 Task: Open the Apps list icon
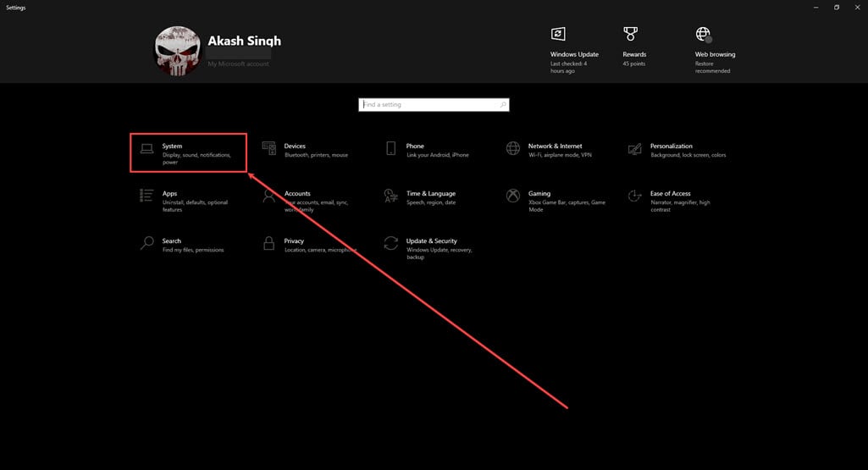tap(147, 196)
